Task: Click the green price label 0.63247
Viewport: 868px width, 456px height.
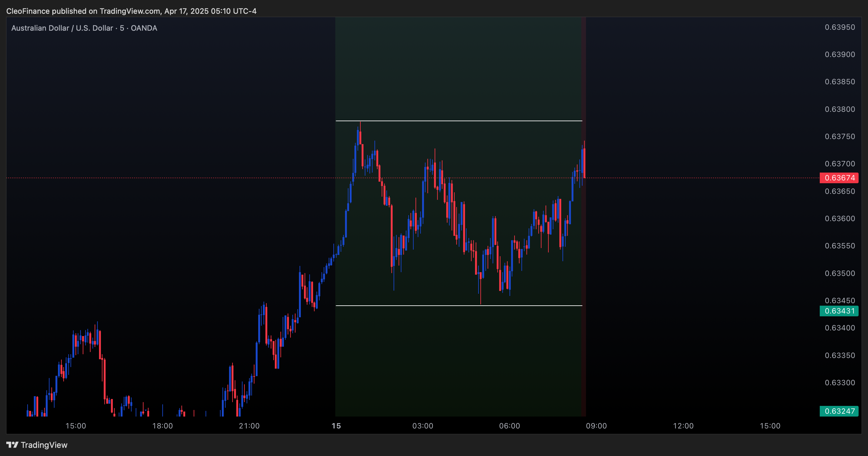Action: 839,411
